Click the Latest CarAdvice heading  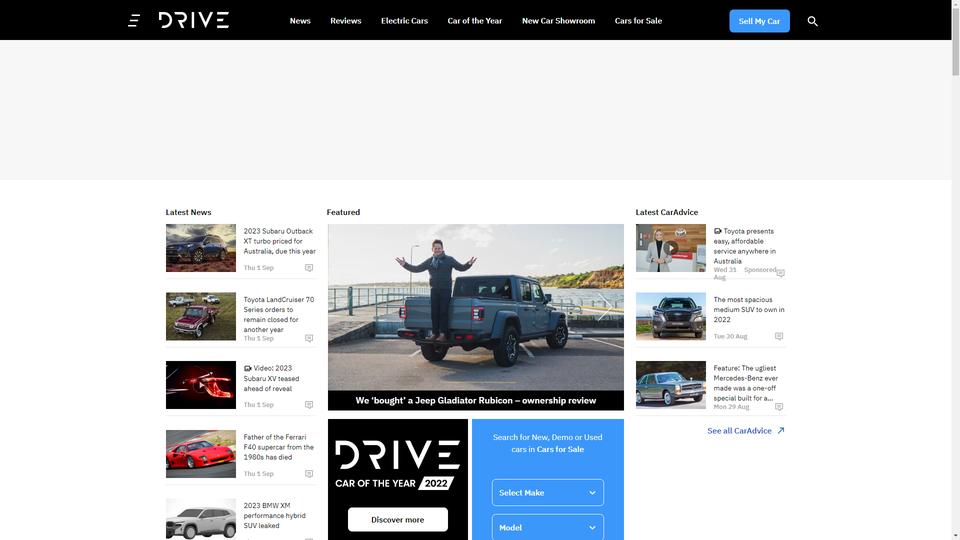667,212
